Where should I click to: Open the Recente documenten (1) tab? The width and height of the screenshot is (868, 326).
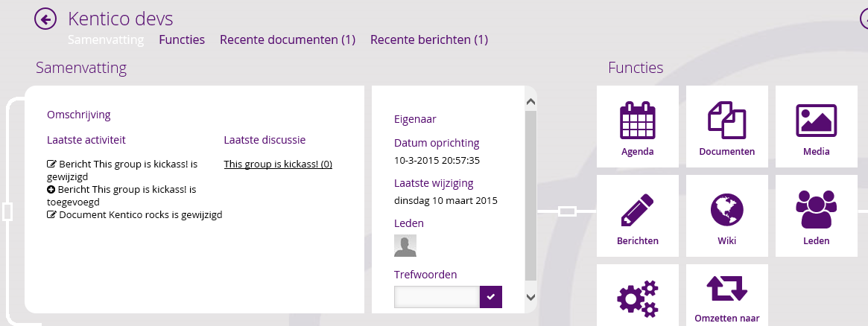[288, 39]
